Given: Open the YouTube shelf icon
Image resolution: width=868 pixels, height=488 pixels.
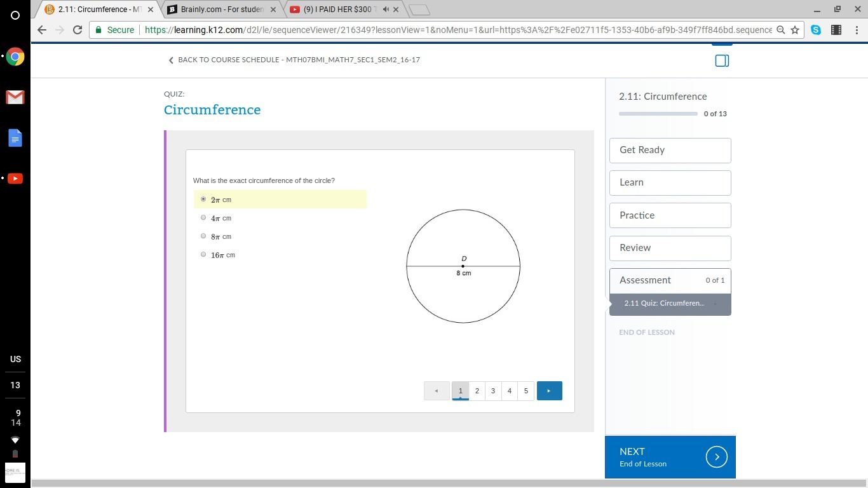Looking at the screenshot, I should pyautogui.click(x=15, y=179).
